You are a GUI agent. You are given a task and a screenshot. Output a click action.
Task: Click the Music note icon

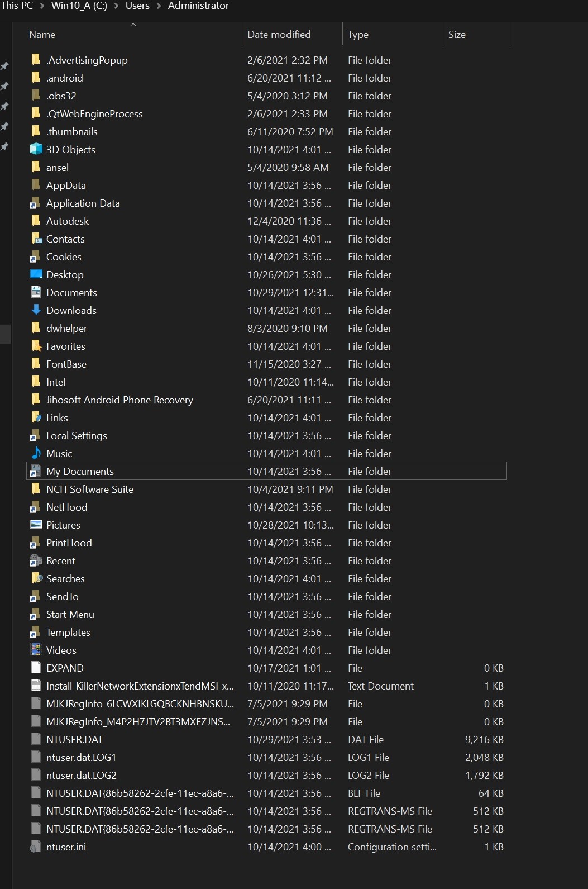click(x=36, y=453)
